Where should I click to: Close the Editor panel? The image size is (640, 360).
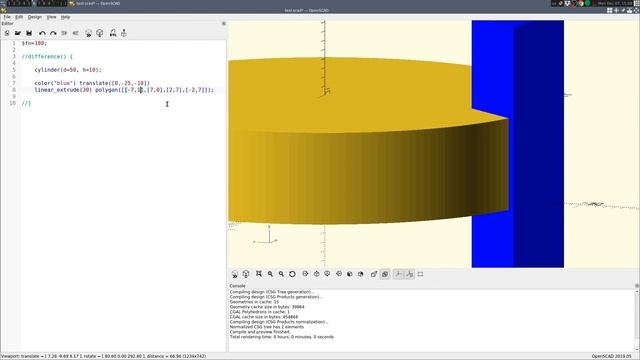(x=224, y=24)
